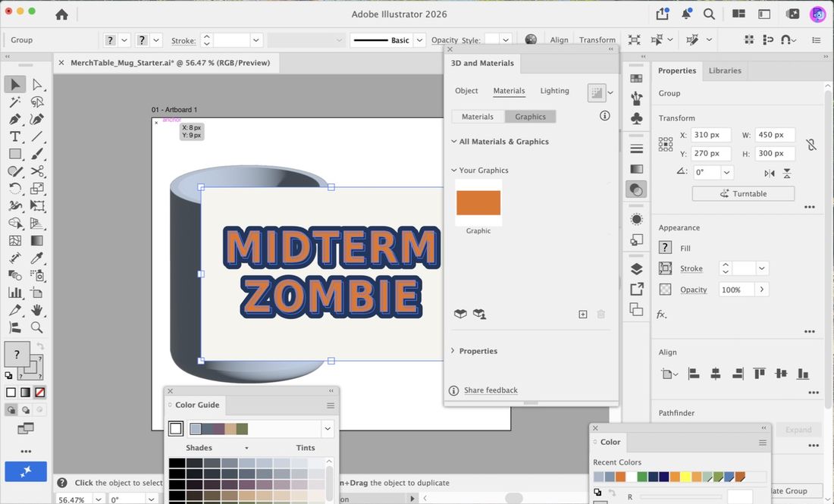Set fill mode to Color
Image resolution: width=834 pixels, height=504 pixels.
[x=11, y=393]
